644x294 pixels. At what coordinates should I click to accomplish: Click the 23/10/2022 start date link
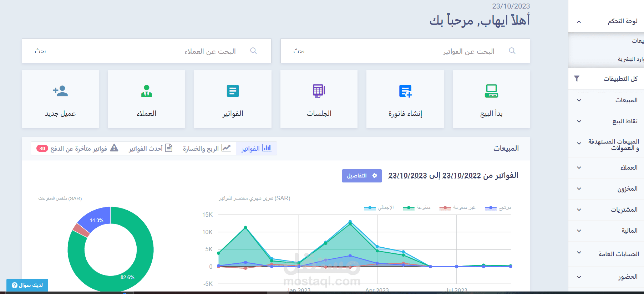click(461, 175)
